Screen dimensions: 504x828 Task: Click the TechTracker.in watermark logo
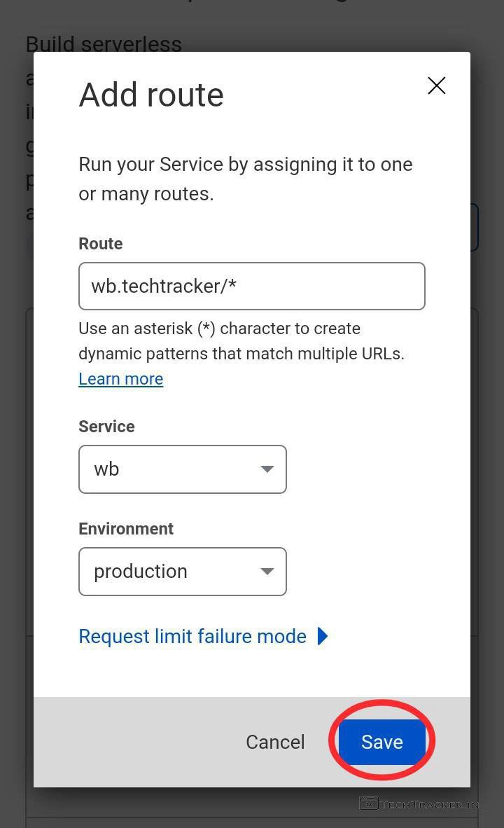(x=419, y=804)
